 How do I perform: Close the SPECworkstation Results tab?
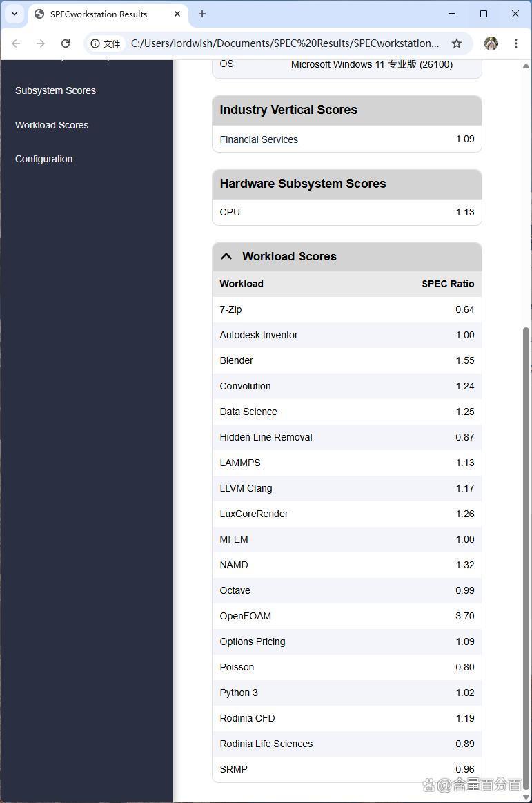pos(177,14)
